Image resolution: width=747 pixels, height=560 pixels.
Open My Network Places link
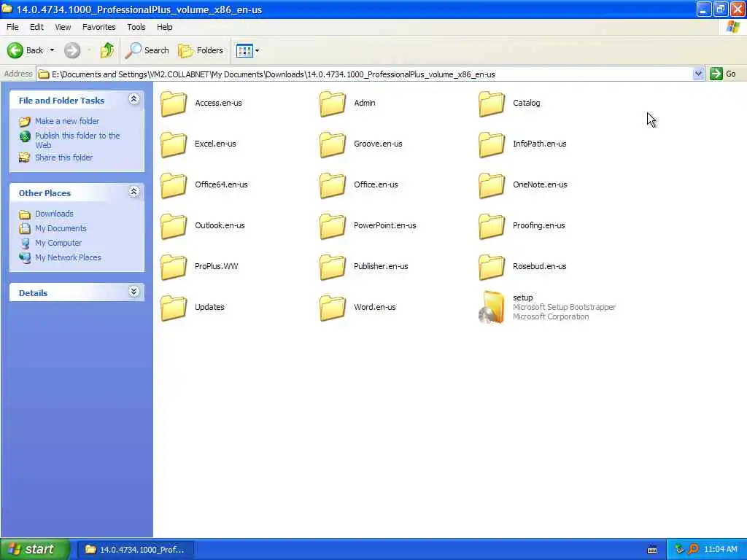(x=68, y=257)
